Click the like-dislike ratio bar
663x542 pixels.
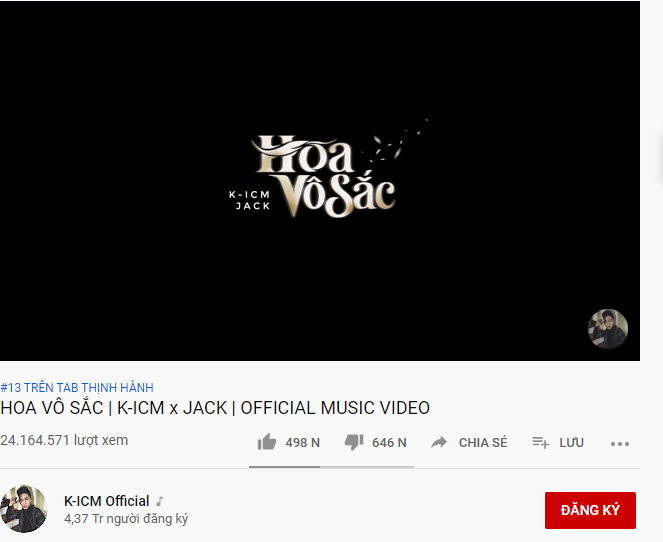pyautogui.click(x=331, y=467)
